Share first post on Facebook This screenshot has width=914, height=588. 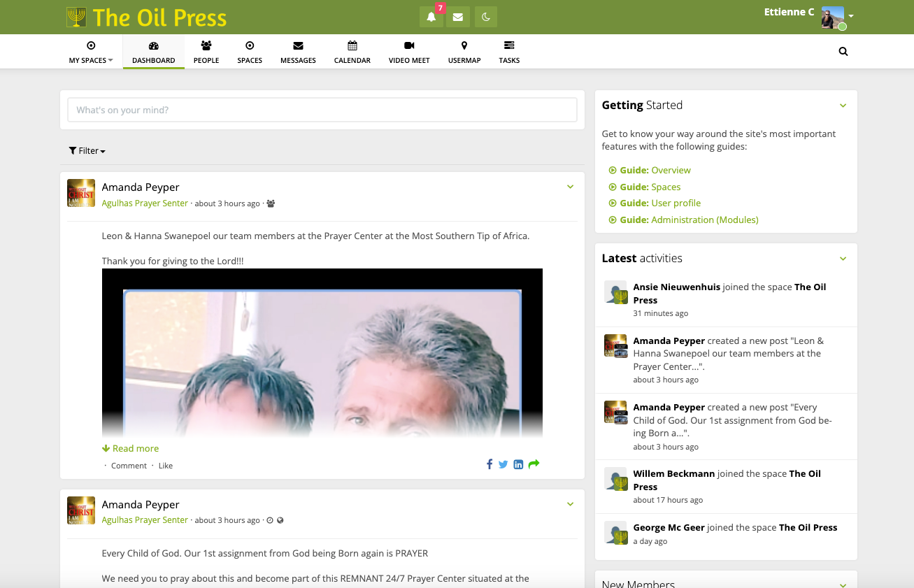coord(490,464)
